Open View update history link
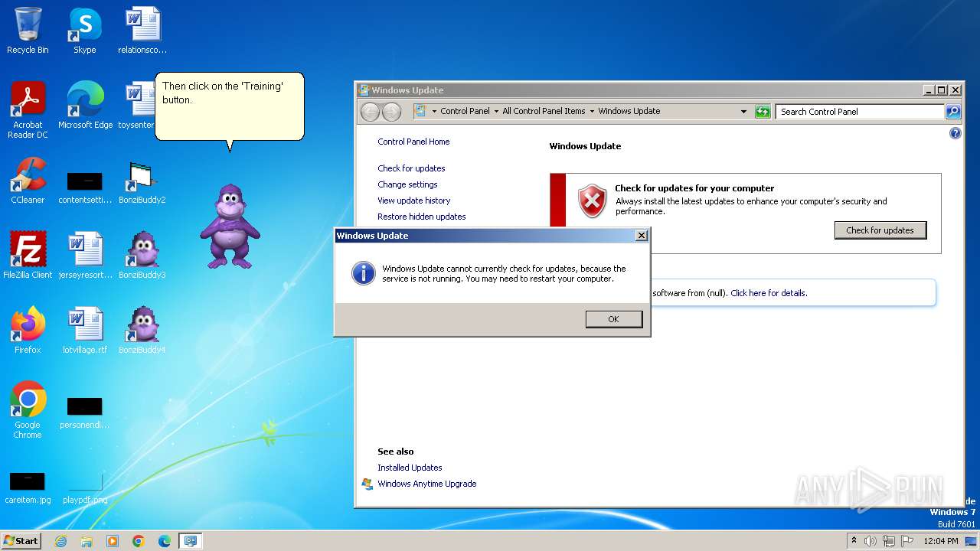This screenshot has width=980, height=551. coord(413,201)
